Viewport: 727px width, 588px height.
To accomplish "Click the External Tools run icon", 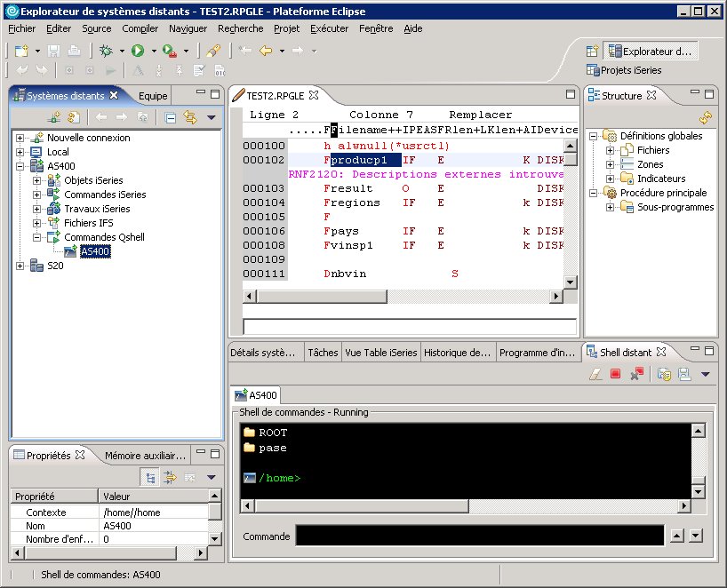I will [170, 51].
